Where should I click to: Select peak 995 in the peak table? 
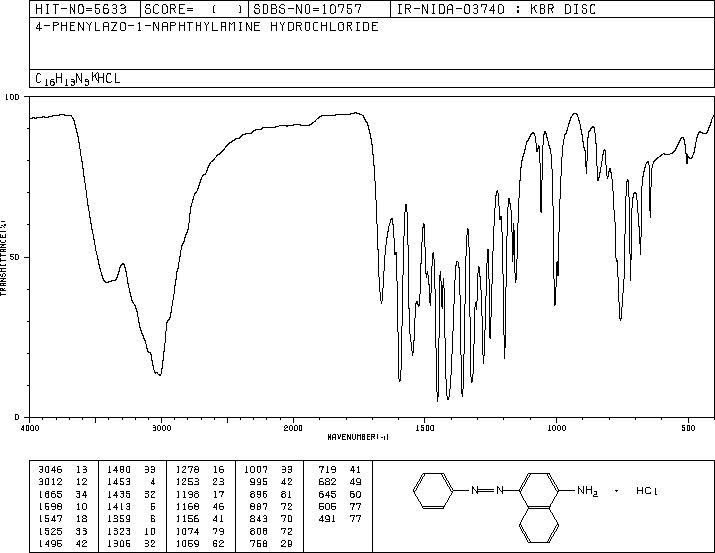(271, 482)
